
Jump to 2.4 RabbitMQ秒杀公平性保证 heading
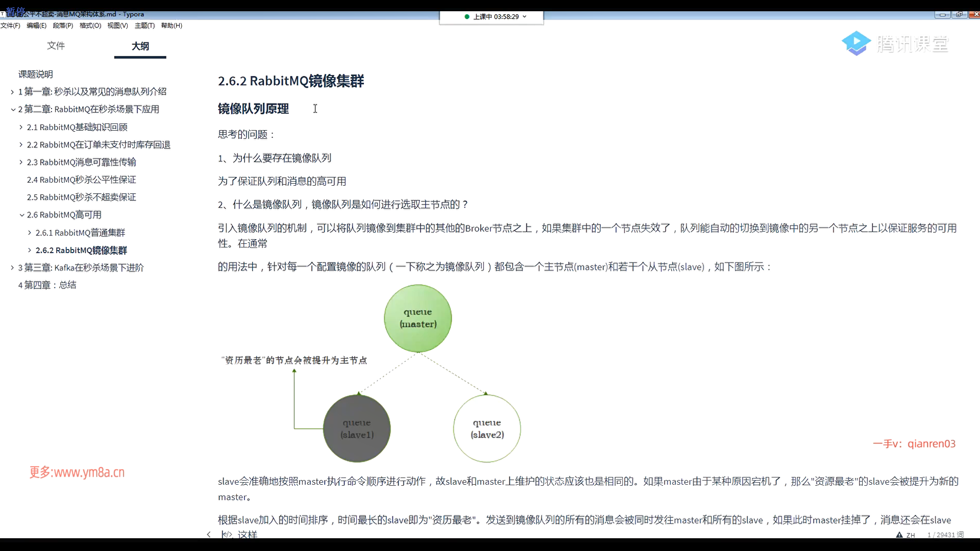(x=81, y=180)
